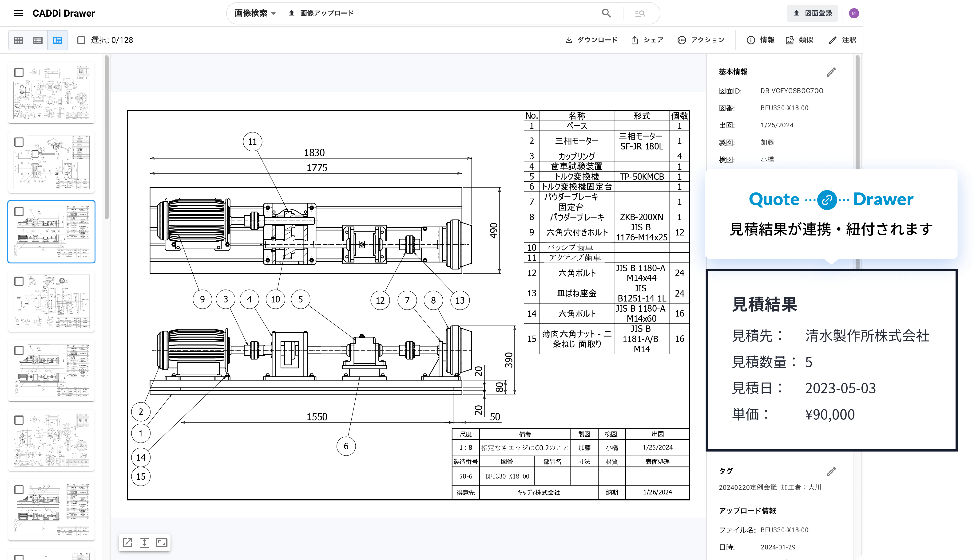The height and width of the screenshot is (560, 976).
Task: Click the title block customer キャディ株式会社
Action: [538, 493]
